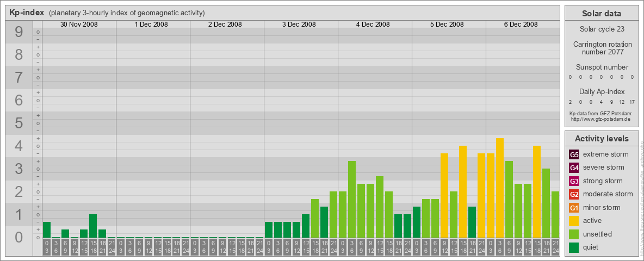Click the Ap-index value 9

(x=611, y=102)
